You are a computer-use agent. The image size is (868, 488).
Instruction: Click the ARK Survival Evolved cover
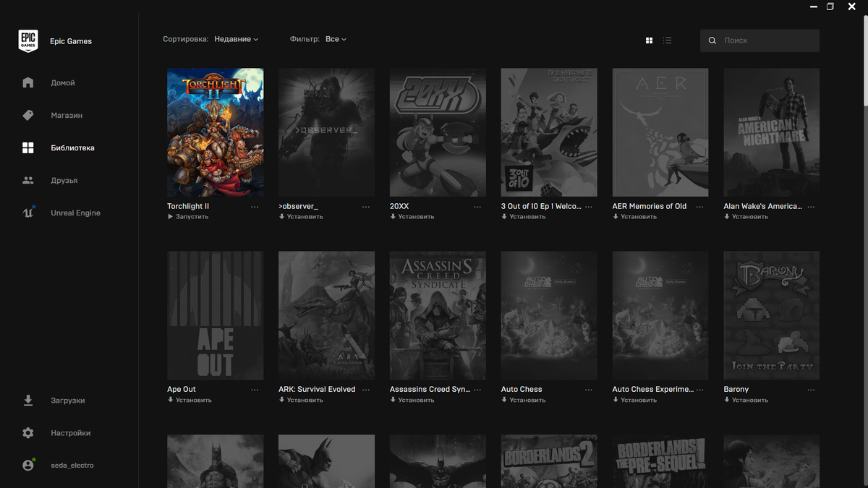tap(327, 315)
